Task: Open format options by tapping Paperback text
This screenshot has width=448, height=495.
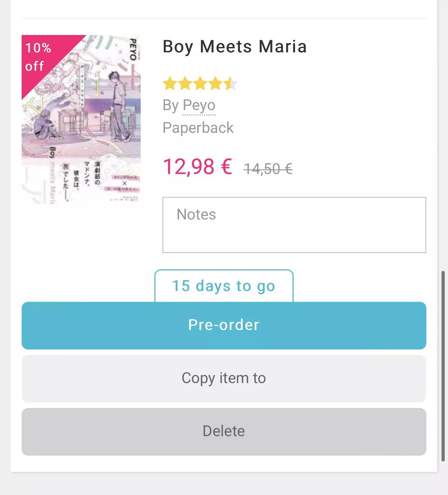Action: (x=198, y=128)
